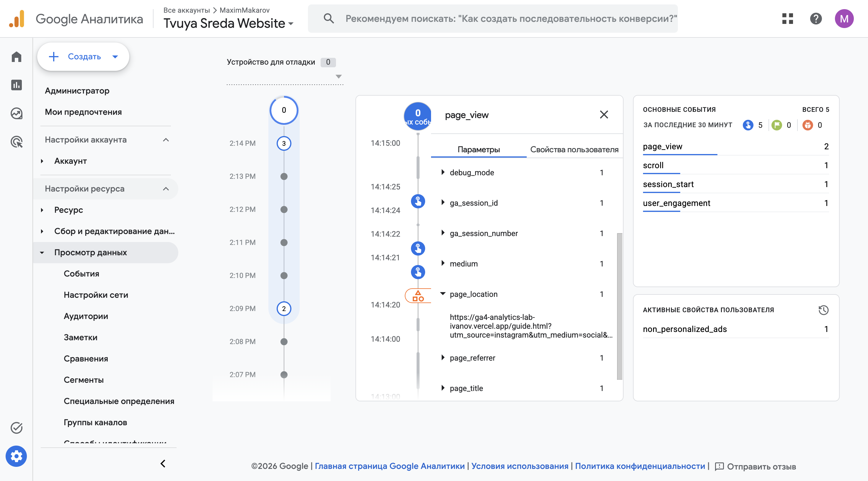
Task: Close the page_view details panel
Action: (x=604, y=115)
